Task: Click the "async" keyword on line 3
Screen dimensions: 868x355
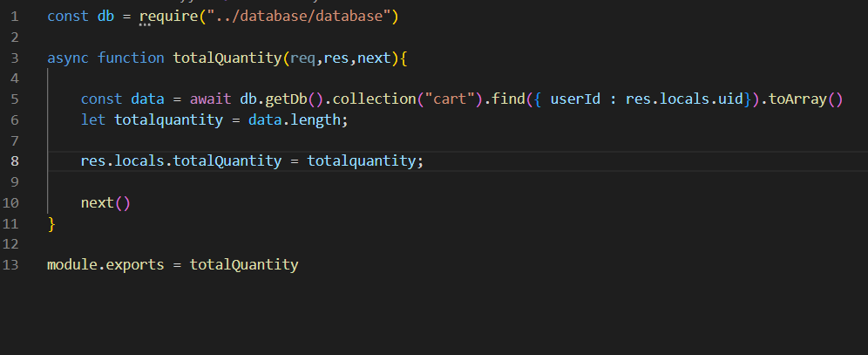Action: point(68,58)
